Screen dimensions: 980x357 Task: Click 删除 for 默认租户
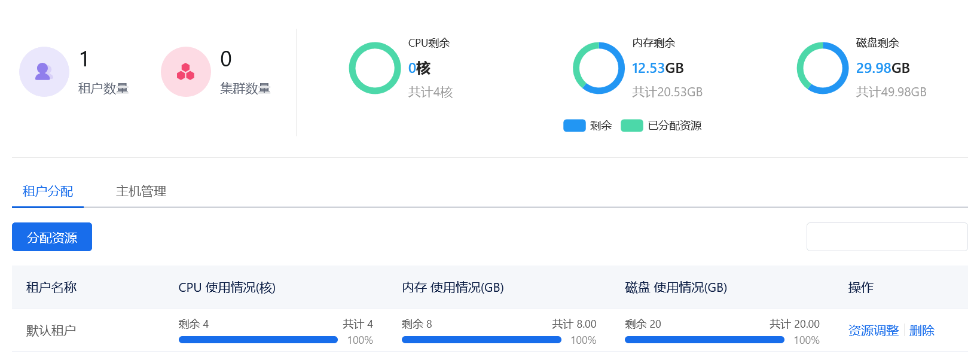pyautogui.click(x=922, y=331)
